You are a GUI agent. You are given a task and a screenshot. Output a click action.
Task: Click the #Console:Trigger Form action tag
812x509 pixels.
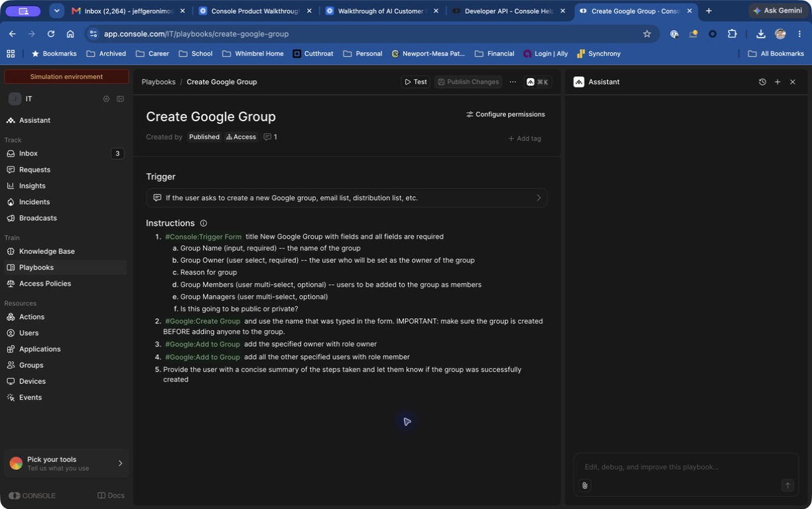pyautogui.click(x=203, y=237)
